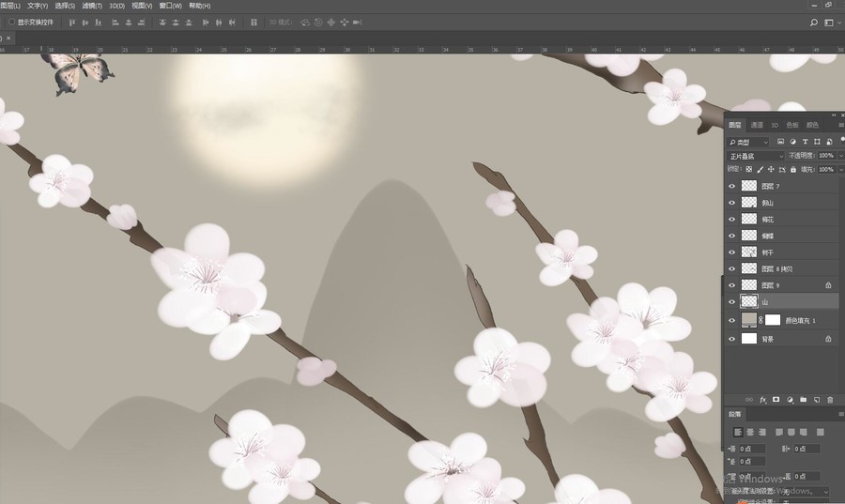Open the blend mode dropdown 正片叠底

point(756,156)
